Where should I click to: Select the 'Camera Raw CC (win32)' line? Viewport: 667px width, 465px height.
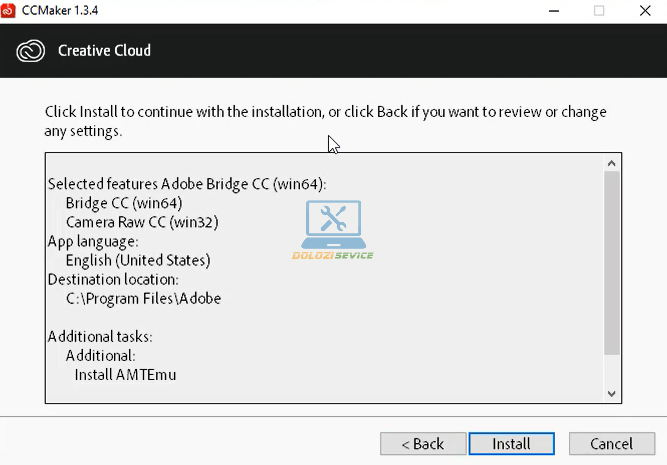[x=142, y=222]
